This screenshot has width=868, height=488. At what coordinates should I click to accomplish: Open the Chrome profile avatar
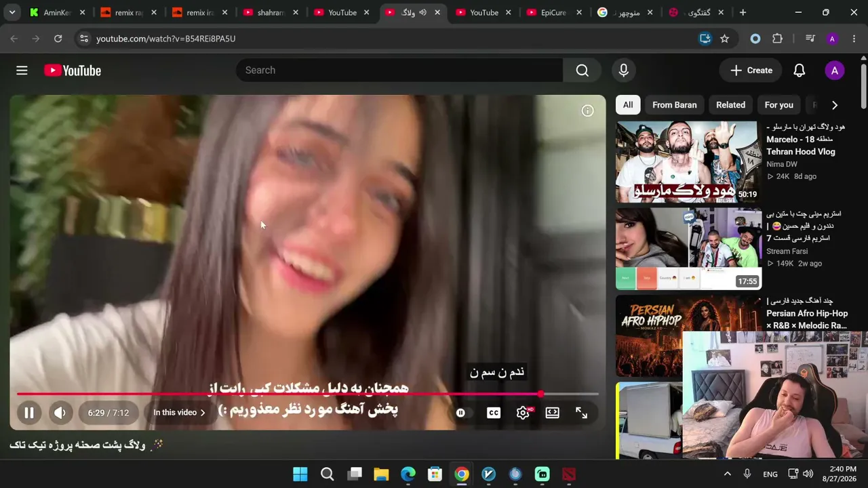(x=832, y=39)
